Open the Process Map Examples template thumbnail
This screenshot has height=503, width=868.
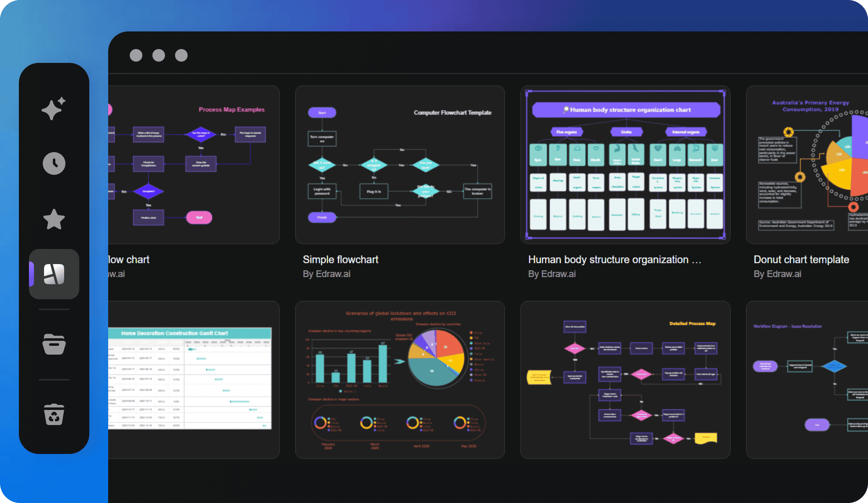coord(194,165)
